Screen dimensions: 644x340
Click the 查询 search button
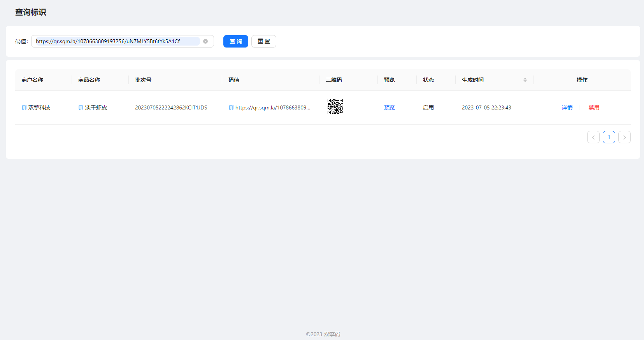click(x=236, y=41)
